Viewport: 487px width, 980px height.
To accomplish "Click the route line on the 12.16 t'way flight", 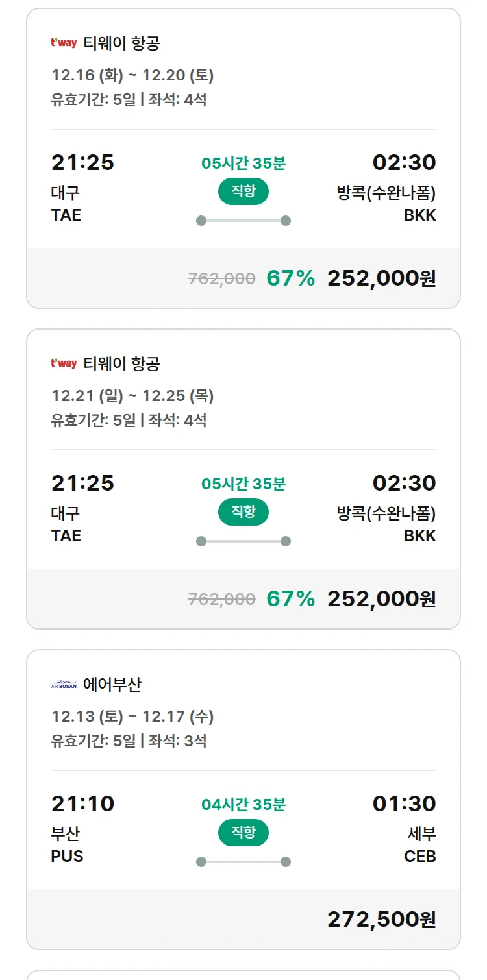I will (243, 221).
